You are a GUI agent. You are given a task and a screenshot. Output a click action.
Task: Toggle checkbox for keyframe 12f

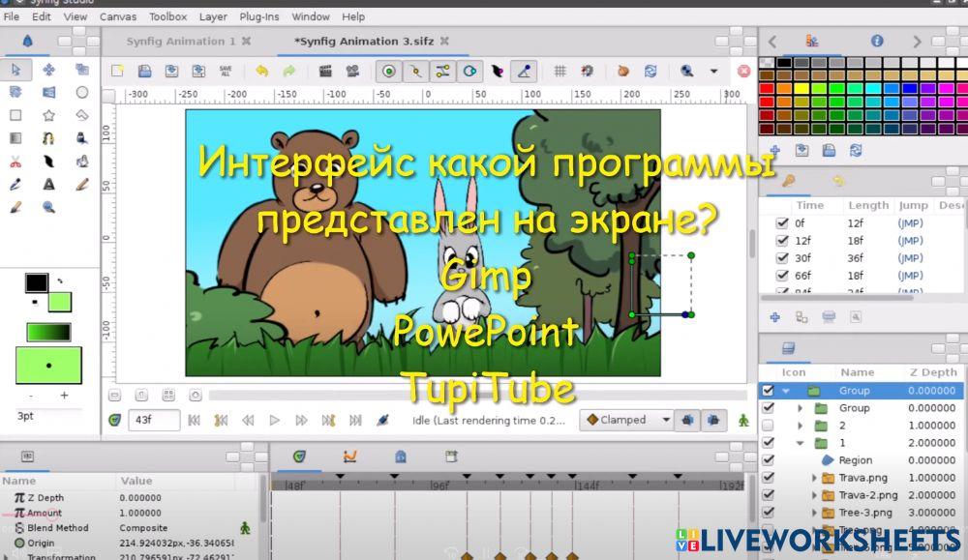coord(782,241)
